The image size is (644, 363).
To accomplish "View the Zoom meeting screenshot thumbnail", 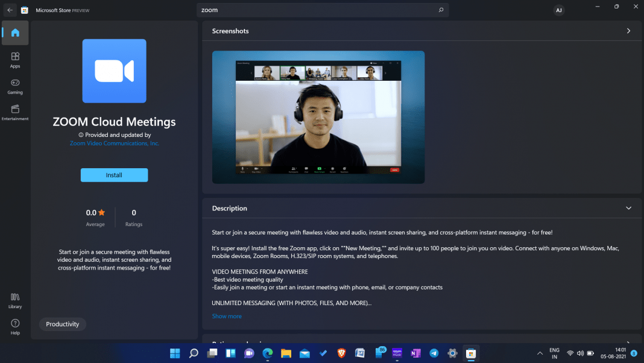I will pos(318,117).
